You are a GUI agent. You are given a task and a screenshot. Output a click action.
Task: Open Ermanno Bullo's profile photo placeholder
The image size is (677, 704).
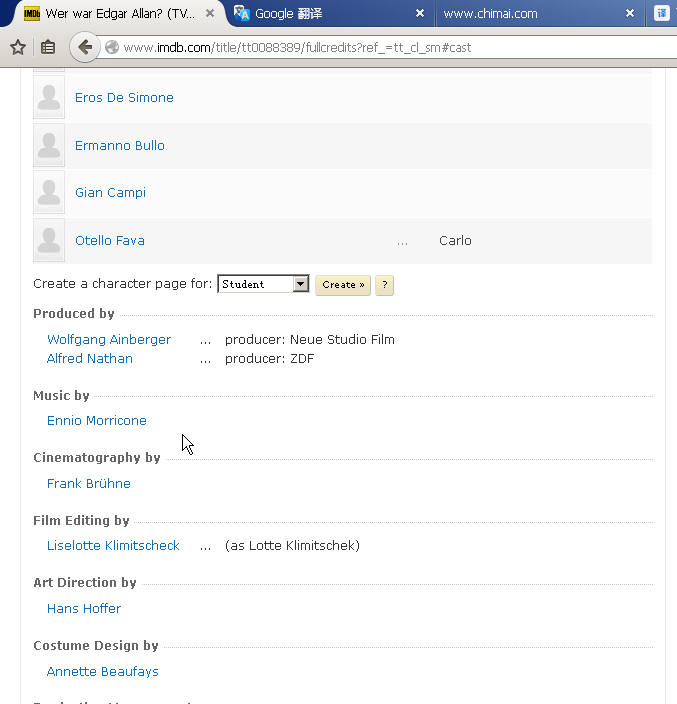[x=49, y=145]
